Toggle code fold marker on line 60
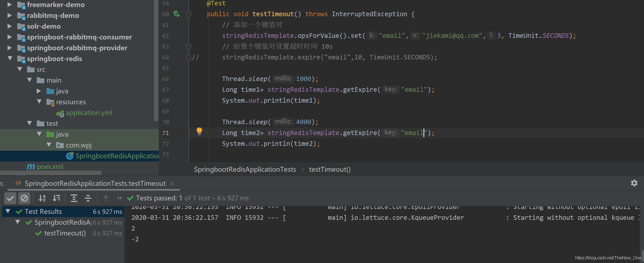This screenshot has width=644, height=263. click(189, 14)
